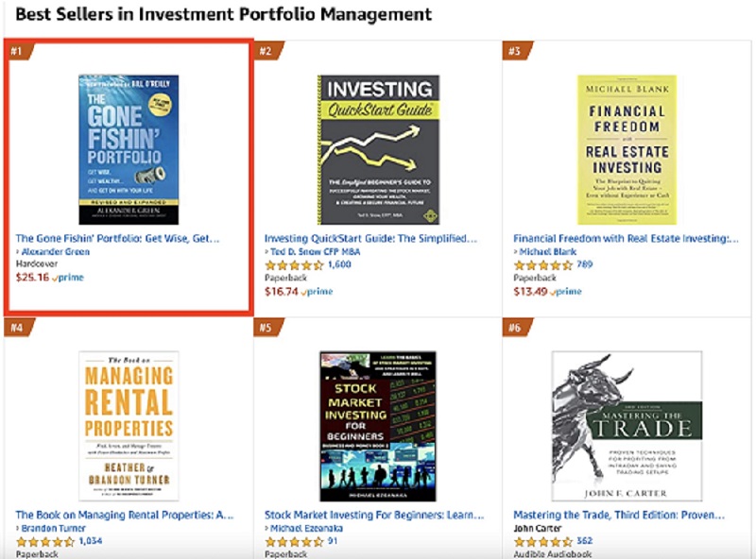Click the star rating of Investing QuickStart Guide
756x559 pixels.
point(293,264)
